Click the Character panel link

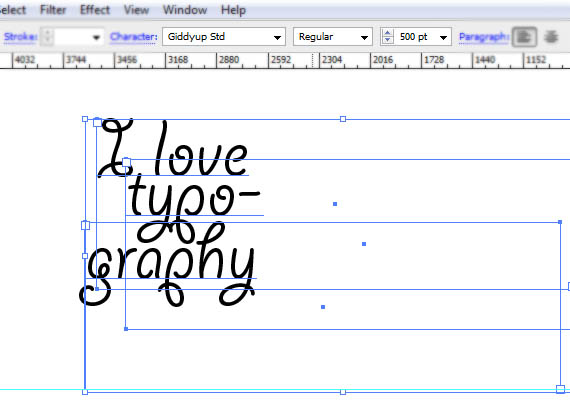(133, 37)
